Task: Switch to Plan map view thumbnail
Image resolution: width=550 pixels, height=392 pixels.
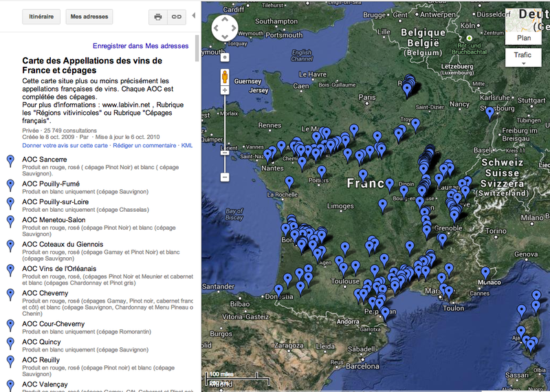Action: pyautogui.click(x=523, y=26)
